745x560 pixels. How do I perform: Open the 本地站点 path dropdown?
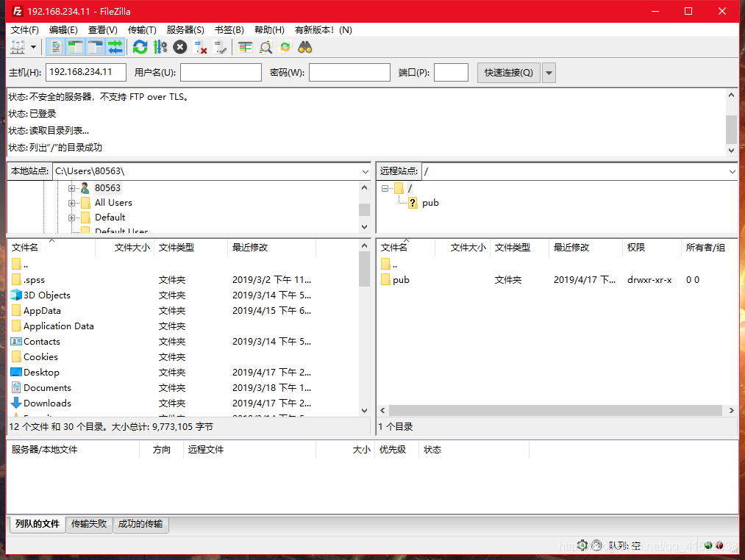[x=365, y=171]
